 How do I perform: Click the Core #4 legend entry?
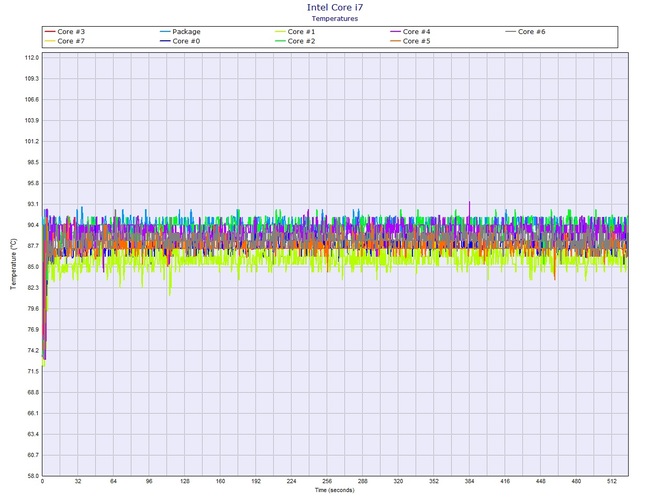410,32
